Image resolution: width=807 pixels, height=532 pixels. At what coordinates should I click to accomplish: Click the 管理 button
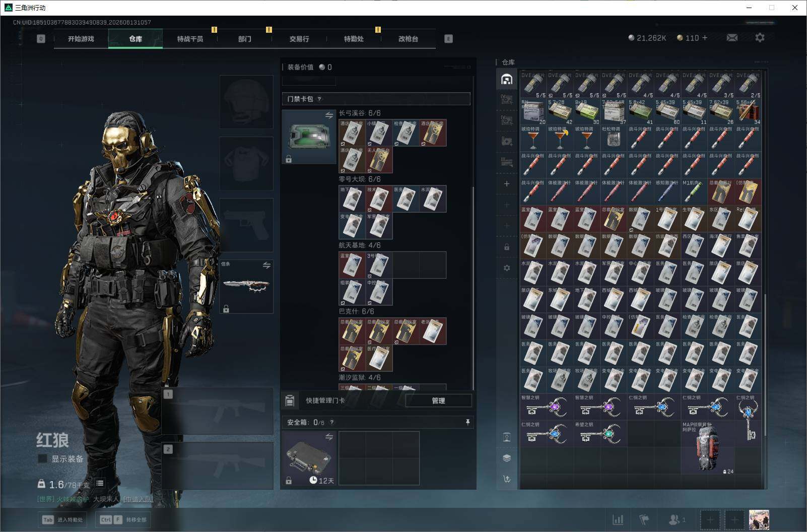(x=438, y=401)
